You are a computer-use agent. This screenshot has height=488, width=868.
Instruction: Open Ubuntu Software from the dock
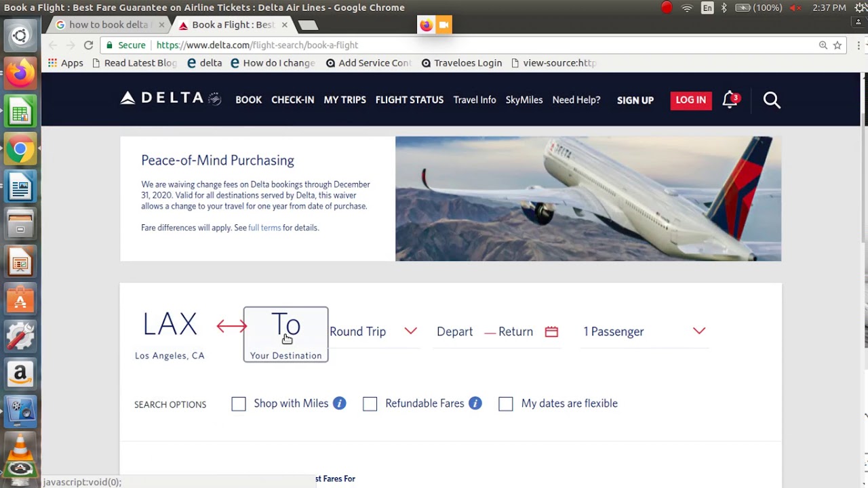[x=20, y=300]
